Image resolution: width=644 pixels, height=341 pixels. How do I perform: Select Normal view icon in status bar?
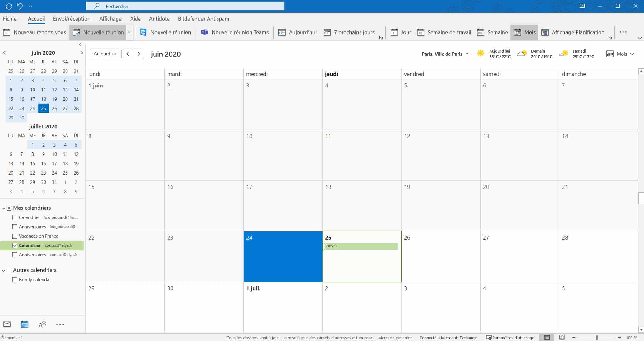point(547,338)
